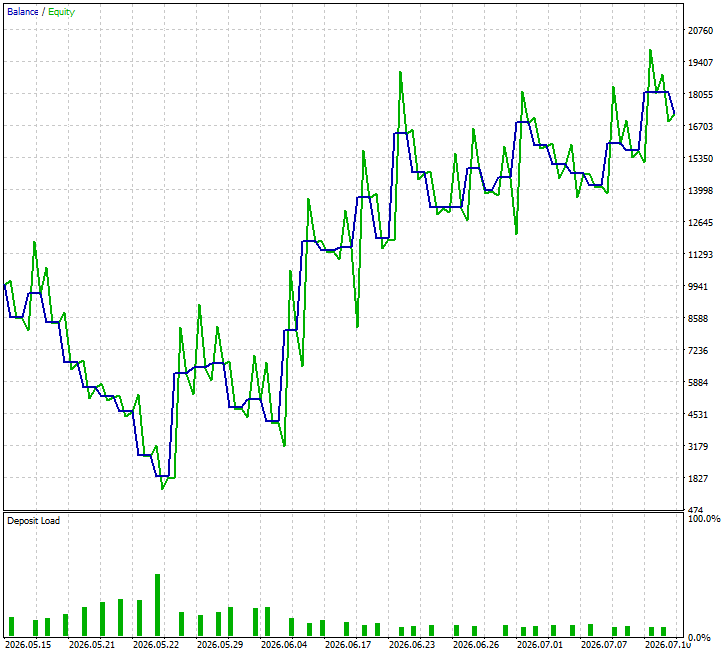Screen dimensions: 726x654
Task: Click the Deposit Load panel title
Action: tap(33, 521)
